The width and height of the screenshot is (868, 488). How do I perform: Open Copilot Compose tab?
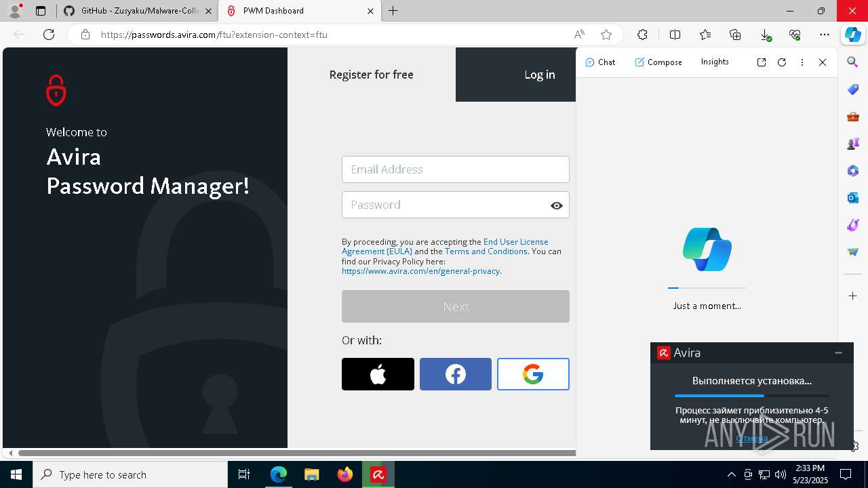[x=658, y=62]
